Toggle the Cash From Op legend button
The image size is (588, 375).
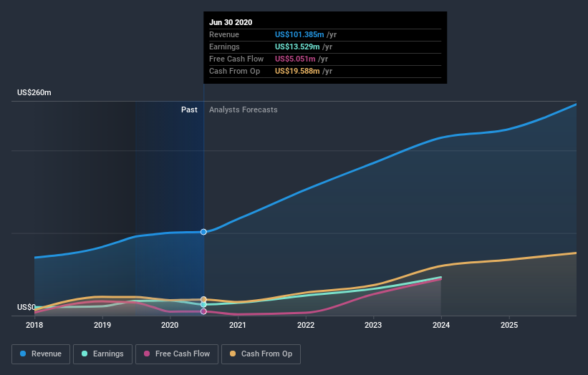click(x=261, y=354)
